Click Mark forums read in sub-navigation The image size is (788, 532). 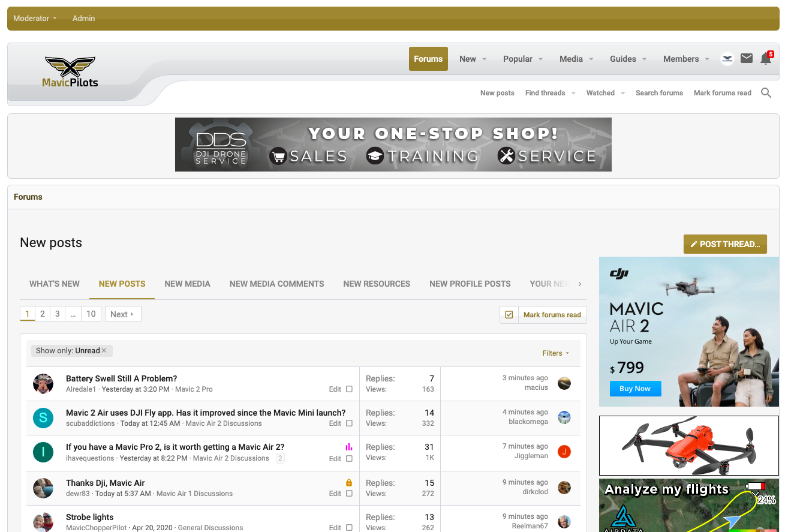722,93
